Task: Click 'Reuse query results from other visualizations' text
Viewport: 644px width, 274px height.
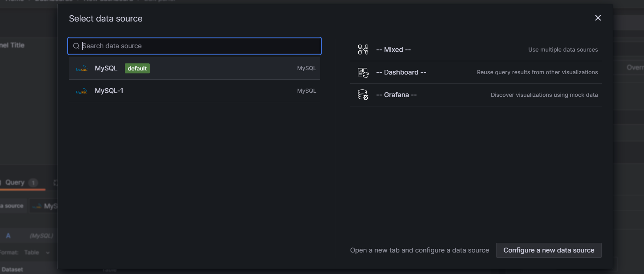Action: 537,72
